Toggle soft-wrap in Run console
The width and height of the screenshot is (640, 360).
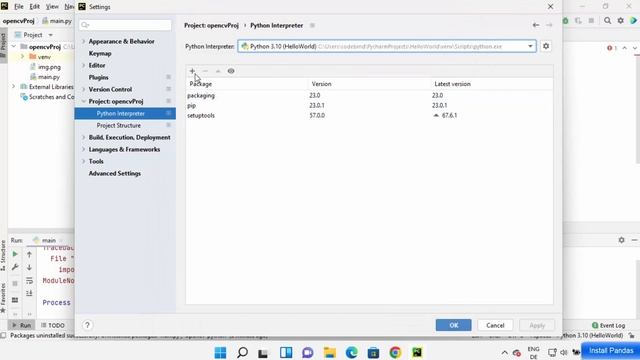[x=29, y=281]
